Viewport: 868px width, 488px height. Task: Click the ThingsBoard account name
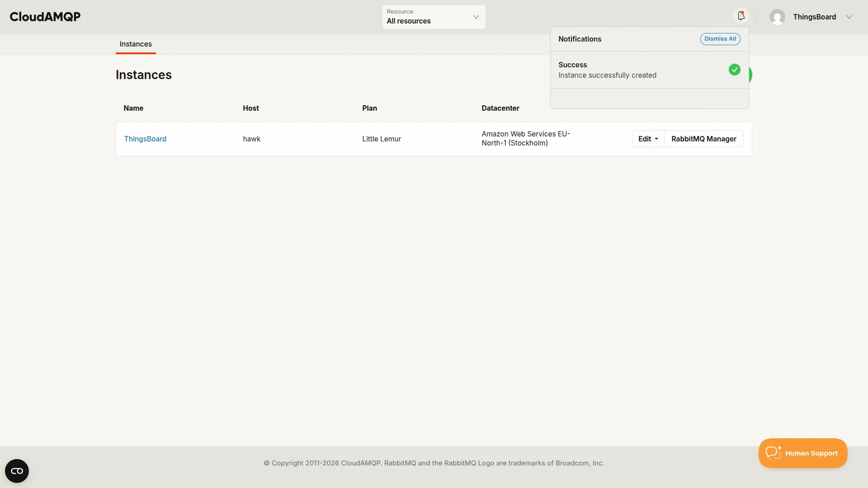pyautogui.click(x=814, y=17)
